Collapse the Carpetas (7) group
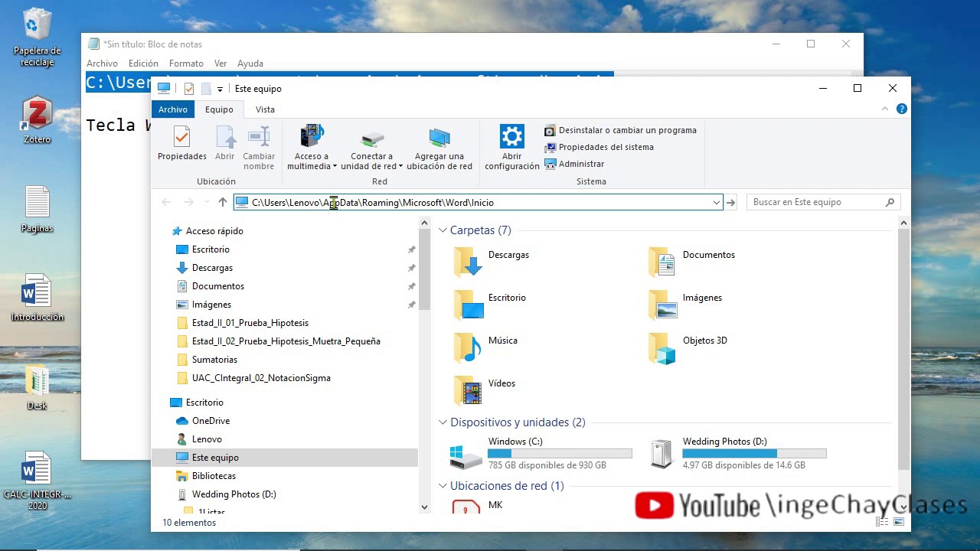The width and height of the screenshot is (980, 551). click(443, 230)
